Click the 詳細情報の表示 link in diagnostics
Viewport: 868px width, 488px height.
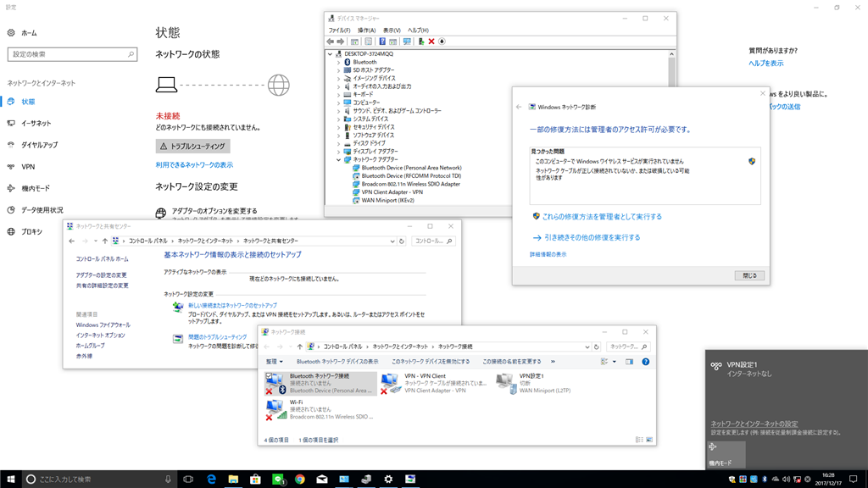tap(548, 254)
